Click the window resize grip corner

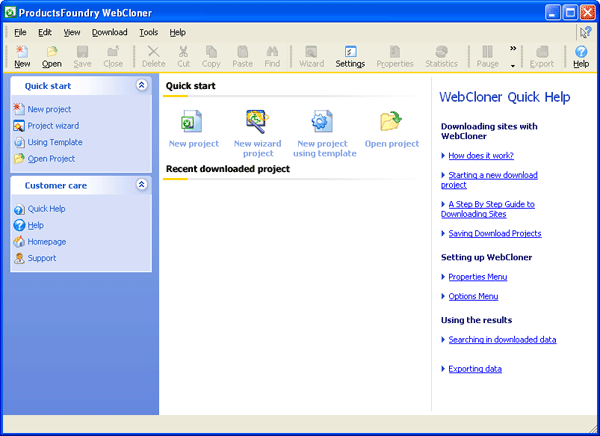click(592, 429)
